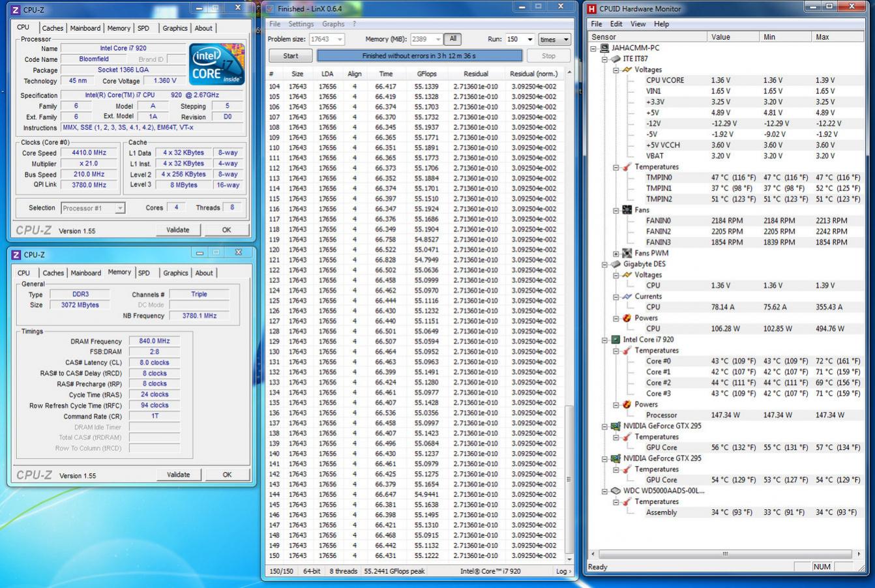Switch to Mainboard tab in top CPU-Z window
The image size is (875, 588).
click(x=85, y=28)
